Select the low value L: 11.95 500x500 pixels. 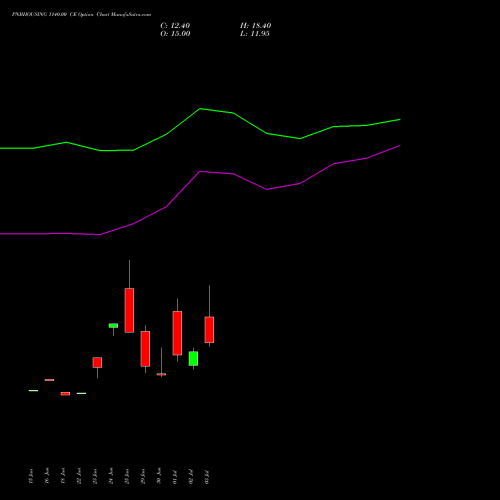coord(255,34)
